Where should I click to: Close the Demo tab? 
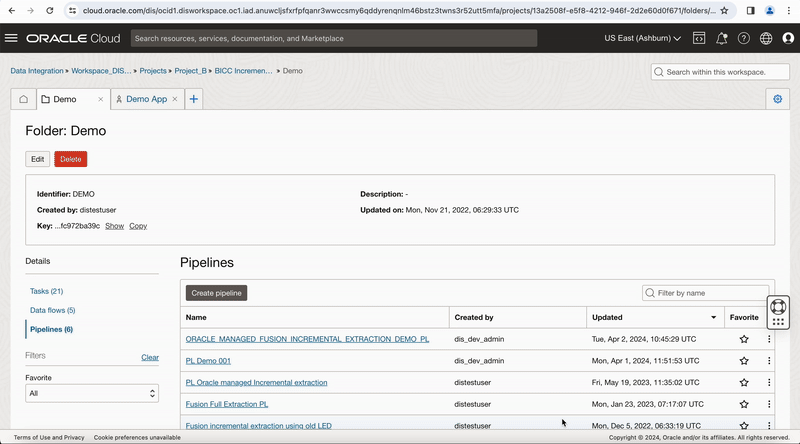pos(101,100)
